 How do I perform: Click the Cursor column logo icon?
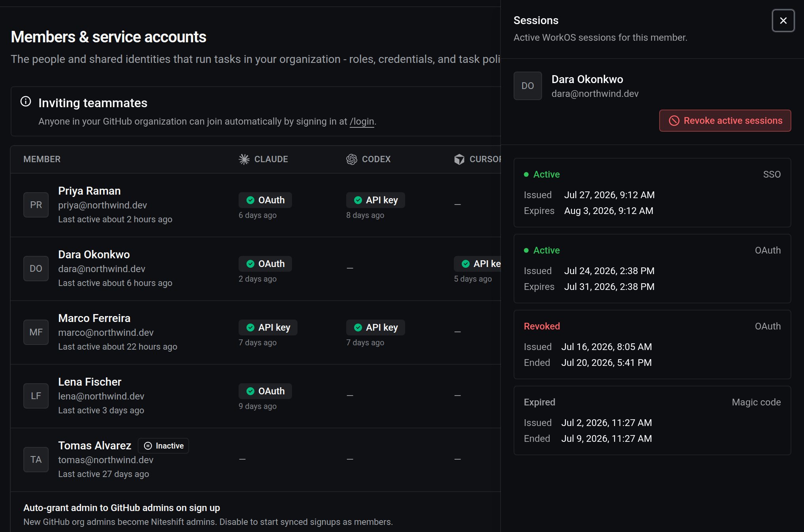pyautogui.click(x=459, y=159)
